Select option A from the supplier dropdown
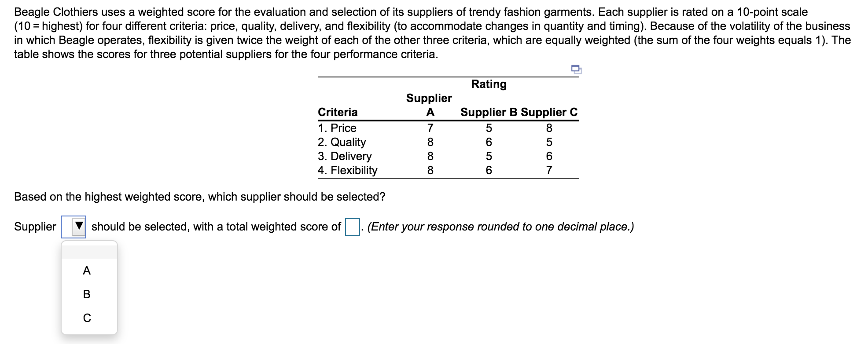The width and height of the screenshot is (868, 344). 86,271
